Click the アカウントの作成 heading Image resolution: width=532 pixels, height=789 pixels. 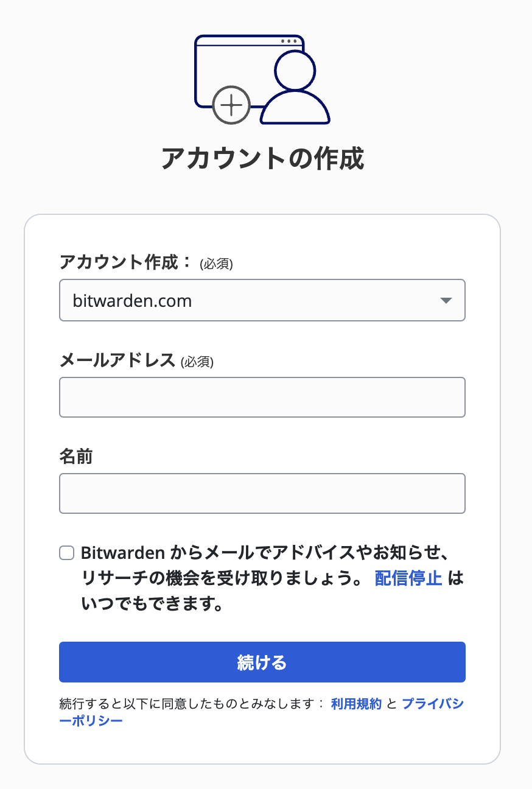(262, 157)
